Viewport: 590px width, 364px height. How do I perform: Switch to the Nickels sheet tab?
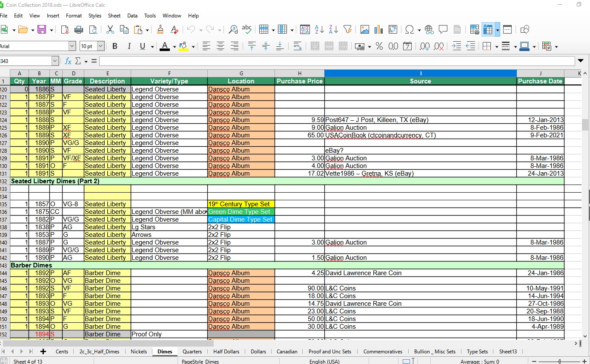click(x=139, y=352)
